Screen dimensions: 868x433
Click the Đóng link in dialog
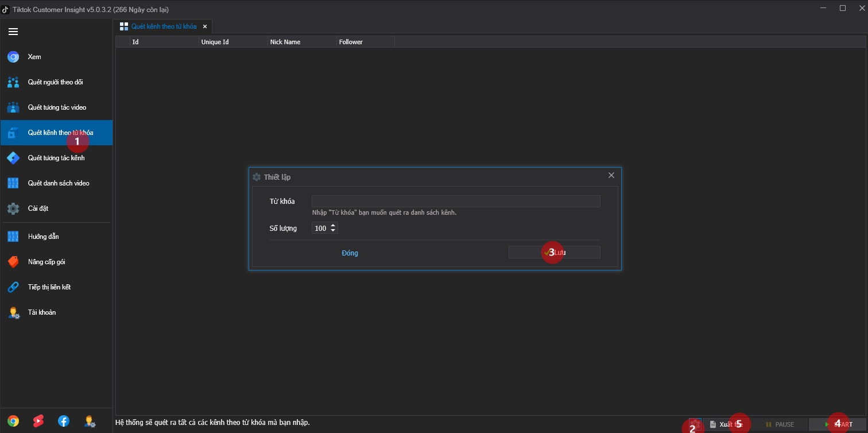pos(350,253)
